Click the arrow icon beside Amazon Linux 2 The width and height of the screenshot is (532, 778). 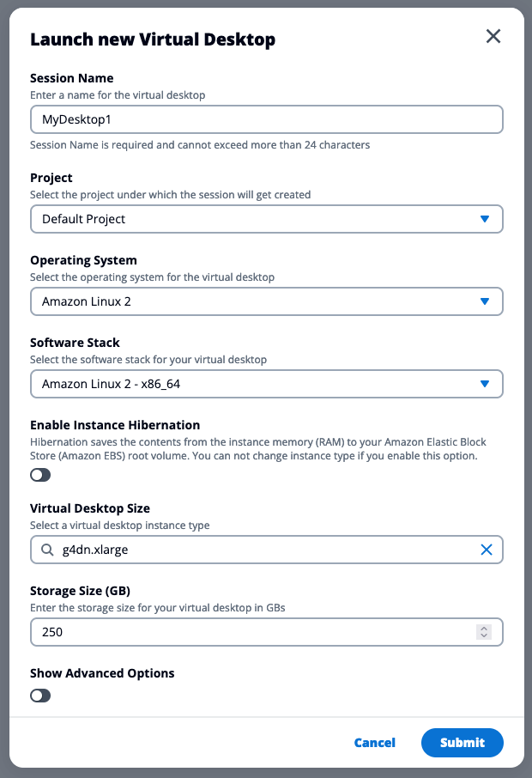pyautogui.click(x=485, y=301)
